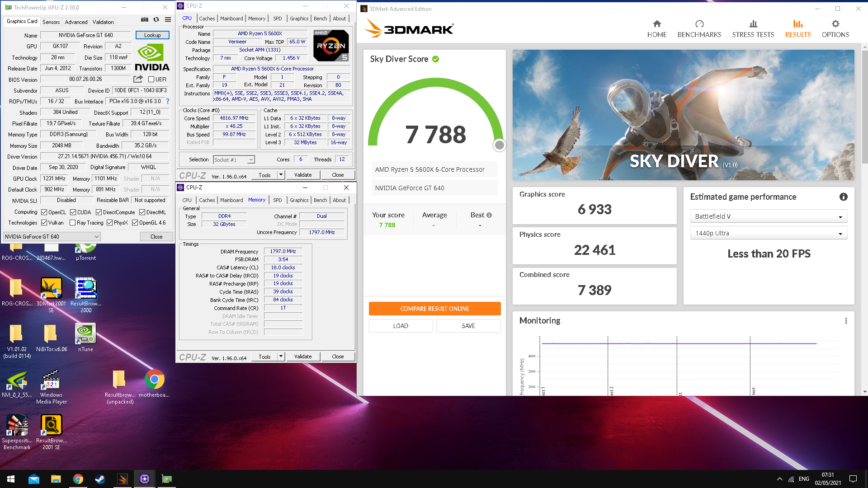The width and height of the screenshot is (868, 488).
Task: Open the NVIDIA GeForce GT 640 GPU dropdown
Action: pyautogui.click(x=52, y=237)
